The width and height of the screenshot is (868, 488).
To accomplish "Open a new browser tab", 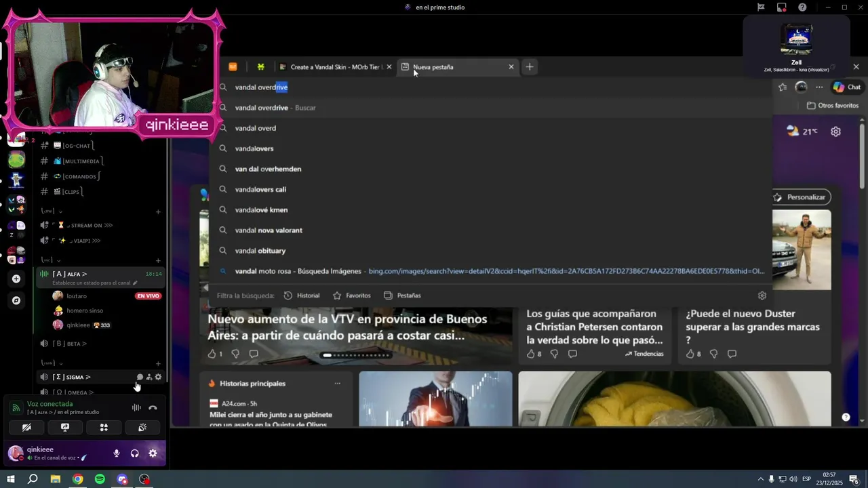I will click(530, 66).
